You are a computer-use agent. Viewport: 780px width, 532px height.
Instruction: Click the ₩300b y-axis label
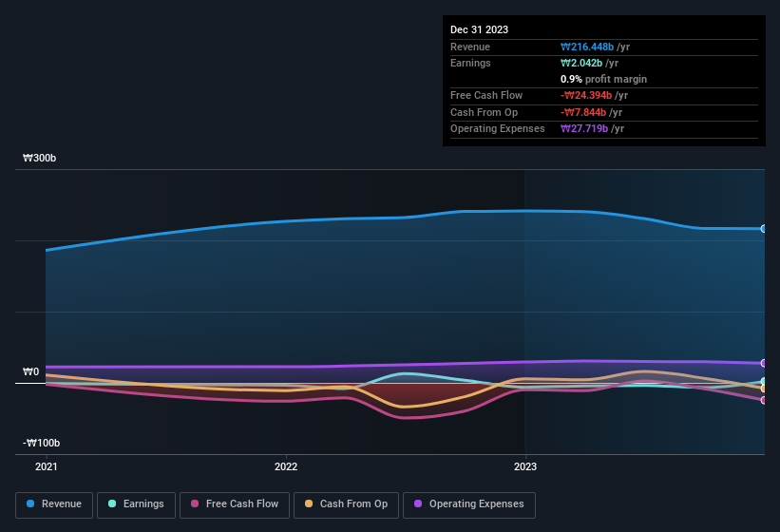coord(39,158)
